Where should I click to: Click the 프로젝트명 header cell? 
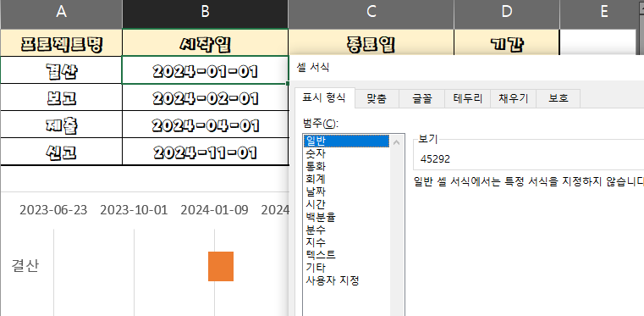coord(61,42)
